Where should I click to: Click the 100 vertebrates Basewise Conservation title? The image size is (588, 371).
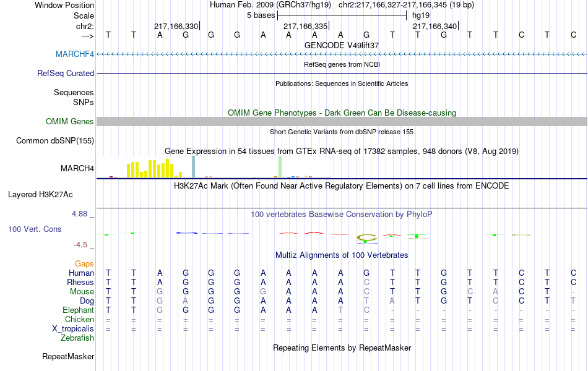[342, 215]
